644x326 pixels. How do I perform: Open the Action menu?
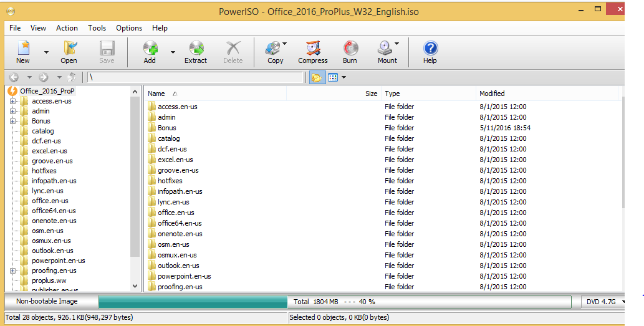(67, 28)
